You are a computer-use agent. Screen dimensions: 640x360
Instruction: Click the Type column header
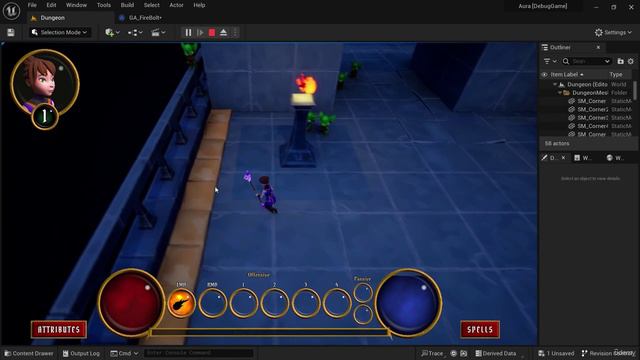616,75
